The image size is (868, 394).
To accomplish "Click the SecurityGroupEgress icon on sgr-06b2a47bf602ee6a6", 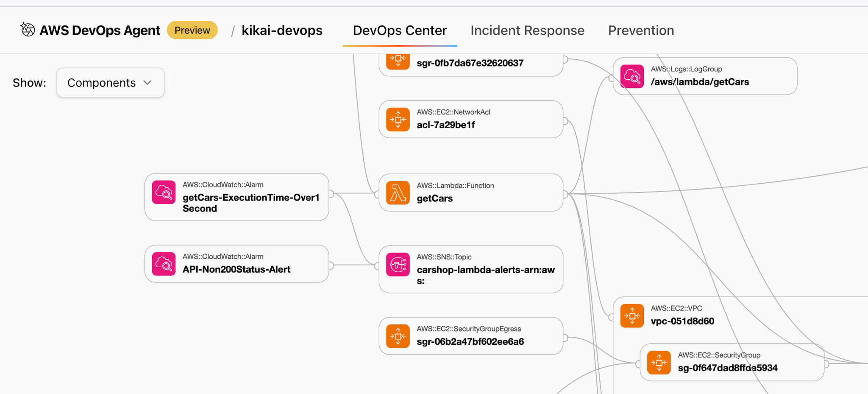I will click(398, 336).
